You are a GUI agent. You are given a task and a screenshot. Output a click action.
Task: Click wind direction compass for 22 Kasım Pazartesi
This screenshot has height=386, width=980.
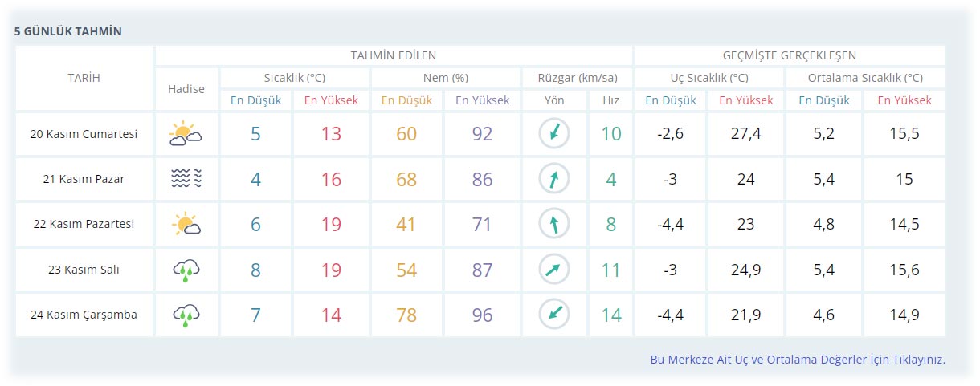click(553, 224)
